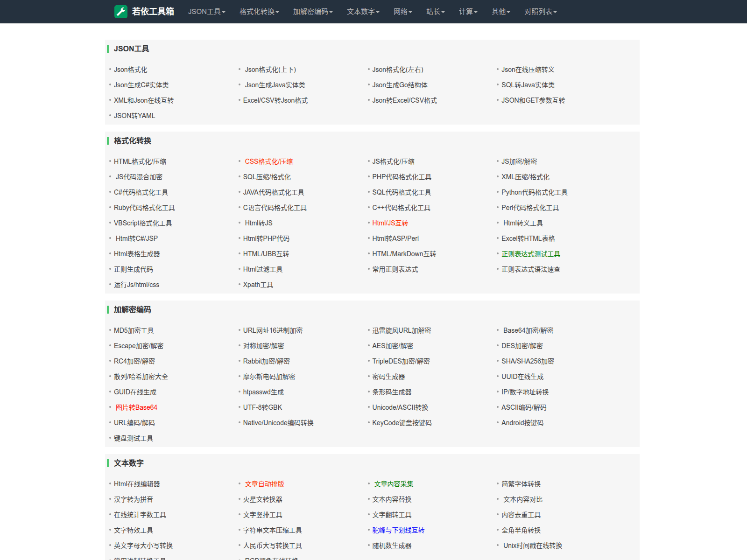The image size is (747, 560).
Task: Click the green wrench logo icon
Action: point(121,12)
